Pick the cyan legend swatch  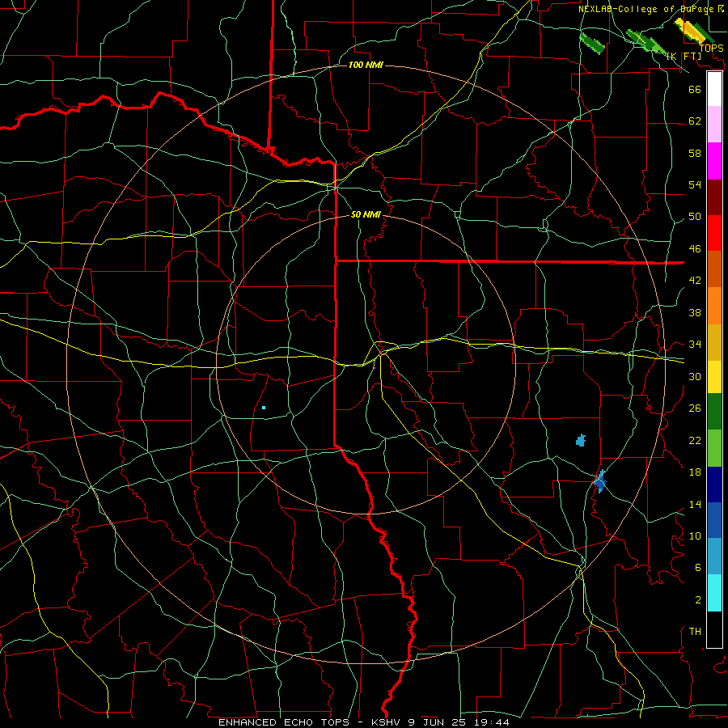pos(714,593)
